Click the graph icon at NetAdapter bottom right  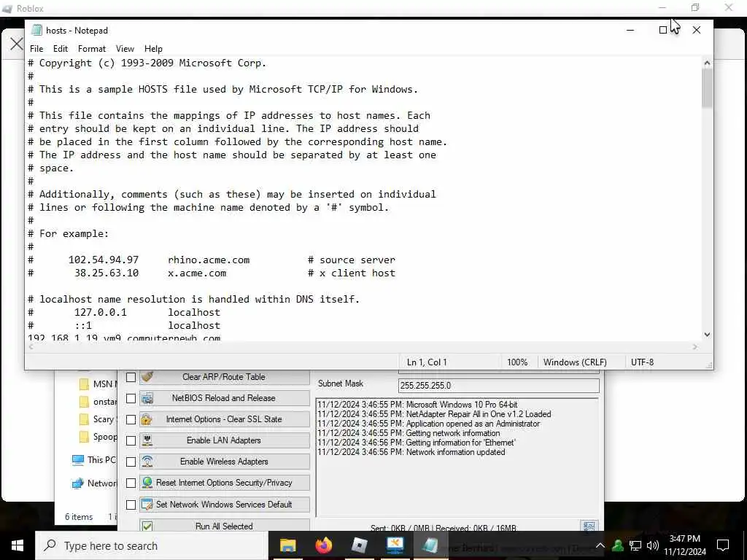point(589,526)
